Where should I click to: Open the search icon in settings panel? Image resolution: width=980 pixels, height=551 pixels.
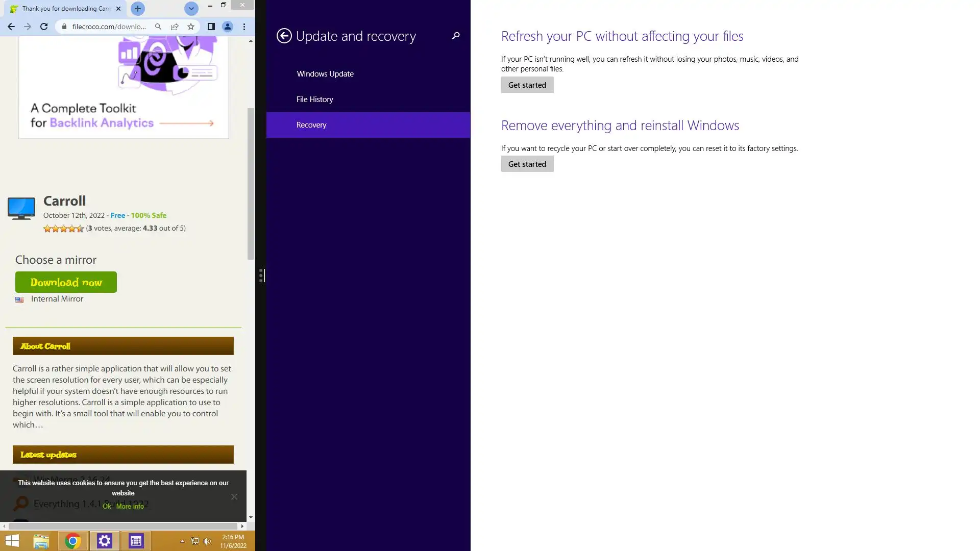click(x=456, y=36)
